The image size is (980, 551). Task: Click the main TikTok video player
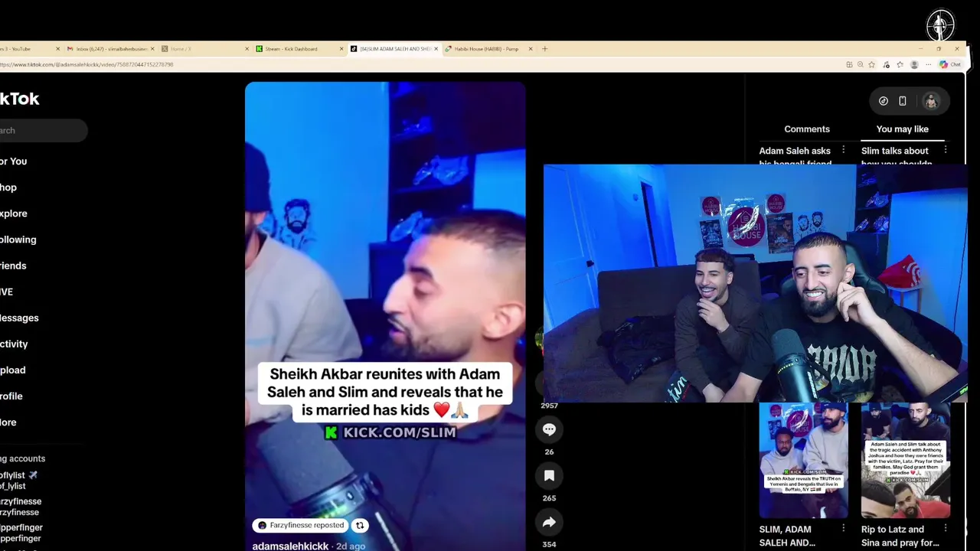(385, 316)
